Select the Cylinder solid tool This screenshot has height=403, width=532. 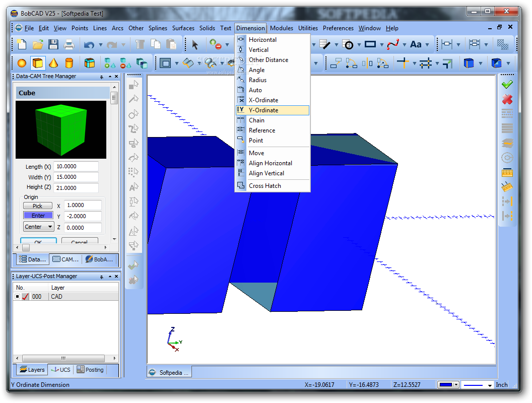coord(69,63)
